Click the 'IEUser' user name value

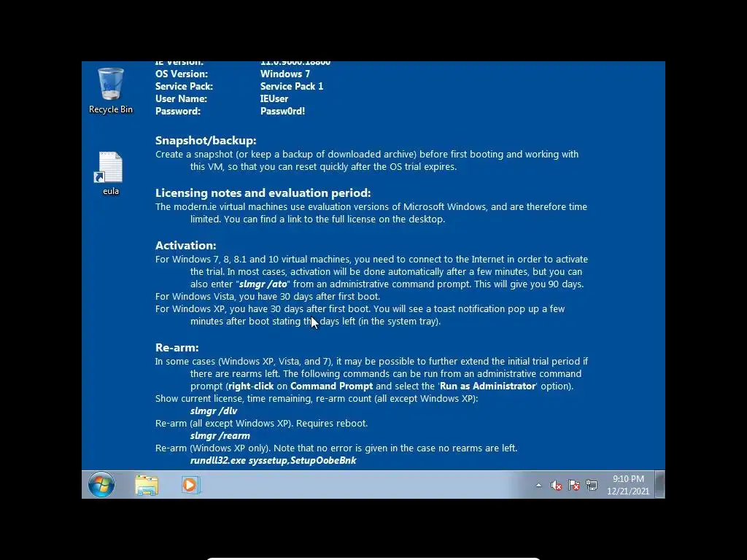(x=274, y=98)
